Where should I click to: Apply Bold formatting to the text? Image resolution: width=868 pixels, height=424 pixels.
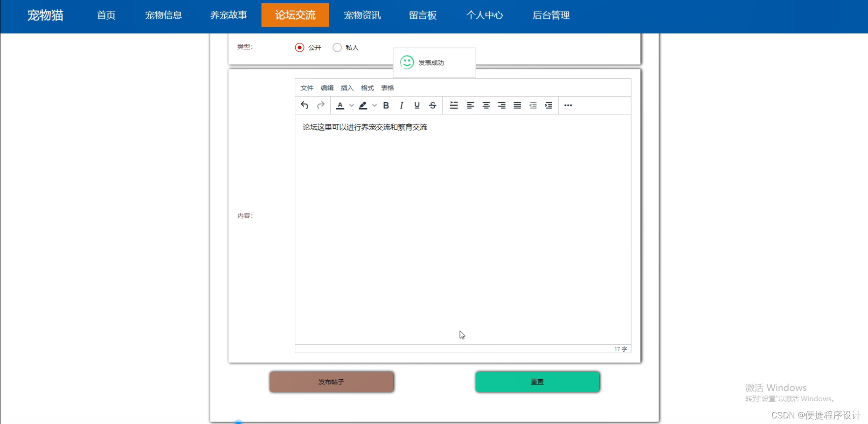pos(386,105)
